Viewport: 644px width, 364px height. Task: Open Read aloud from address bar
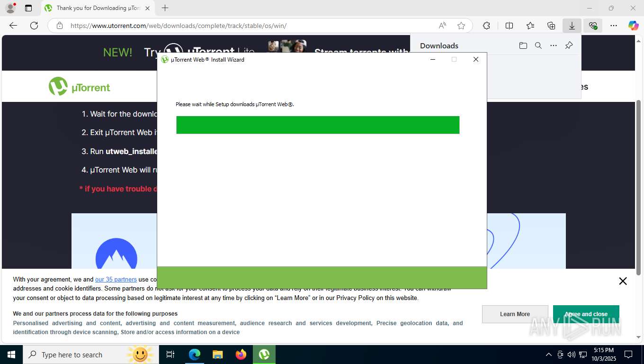442,26
